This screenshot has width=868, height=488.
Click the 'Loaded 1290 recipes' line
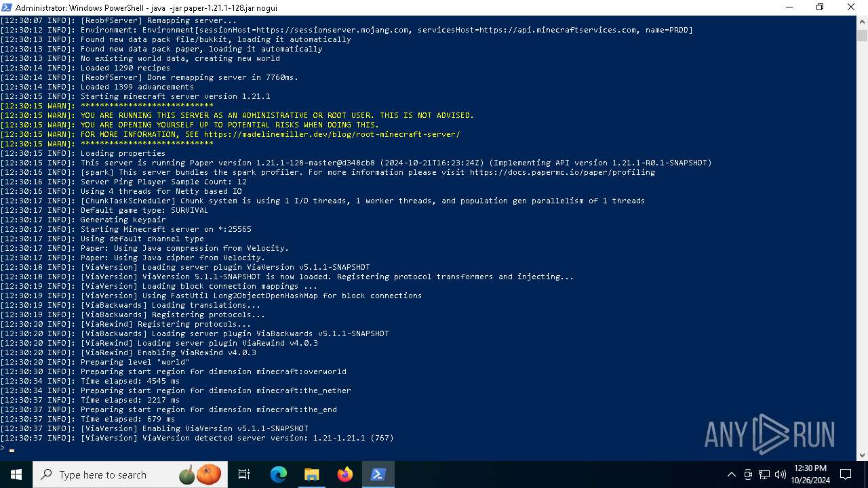pos(85,68)
